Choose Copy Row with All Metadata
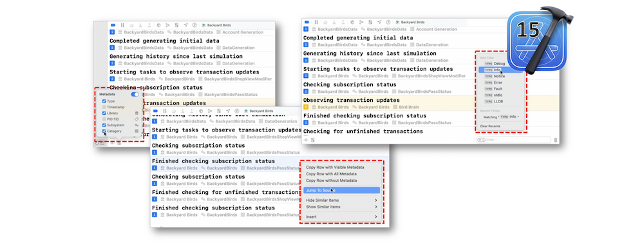The width and height of the screenshot is (644, 243). click(x=341, y=174)
